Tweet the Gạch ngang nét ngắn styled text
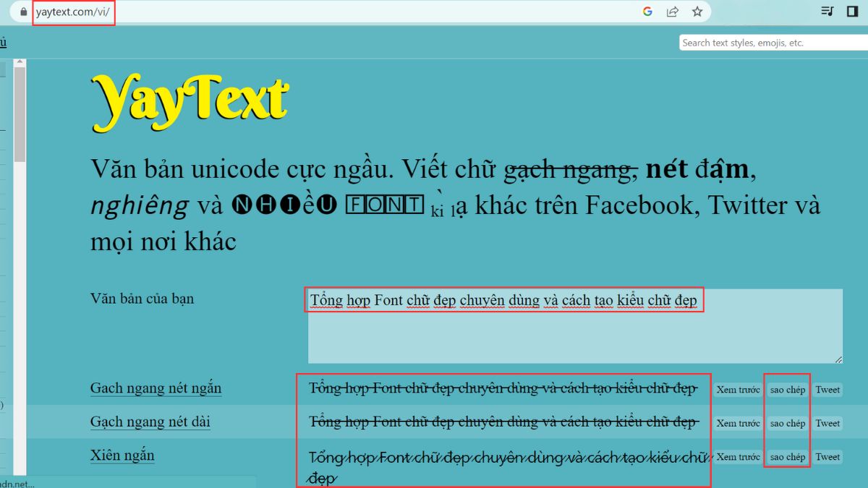The width and height of the screenshot is (868, 488). click(827, 389)
